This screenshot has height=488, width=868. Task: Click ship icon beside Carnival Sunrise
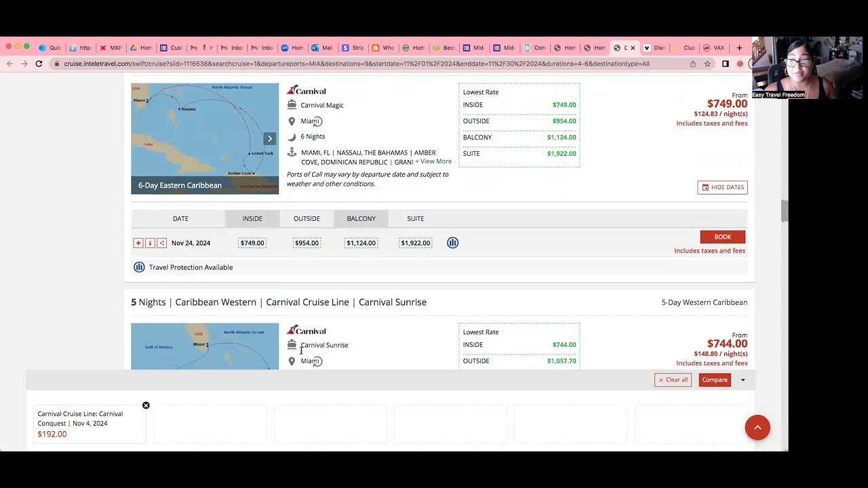tap(292, 345)
